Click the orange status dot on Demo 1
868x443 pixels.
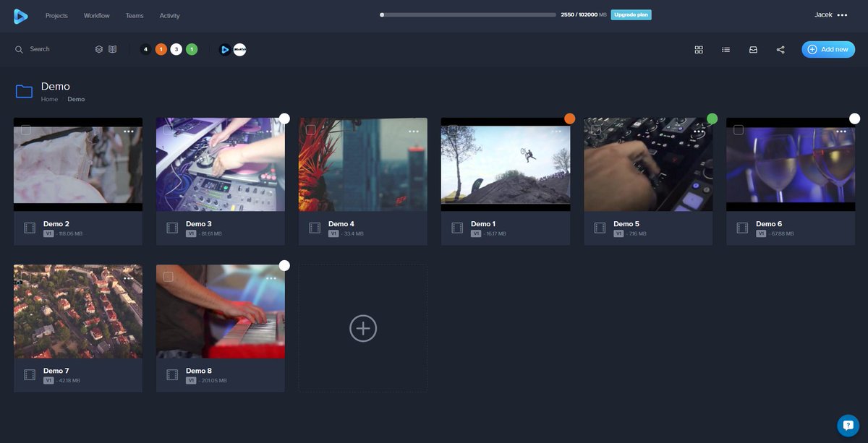[x=569, y=119]
